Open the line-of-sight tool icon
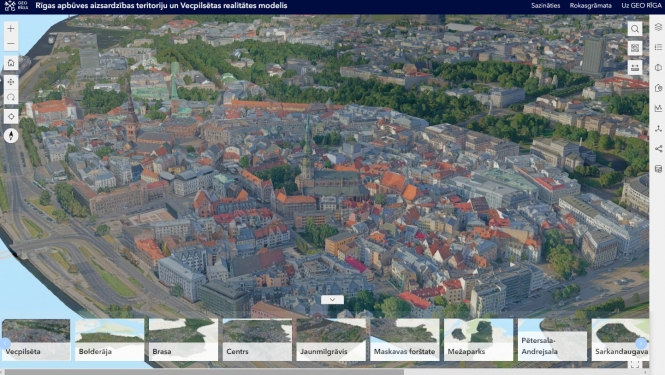The width and height of the screenshot is (665, 375). tap(658, 129)
